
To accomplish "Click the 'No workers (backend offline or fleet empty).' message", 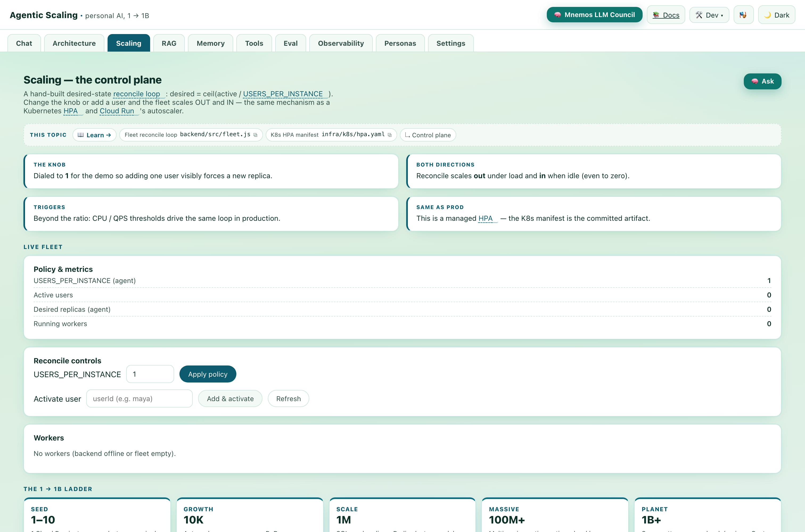I will tap(105, 454).
